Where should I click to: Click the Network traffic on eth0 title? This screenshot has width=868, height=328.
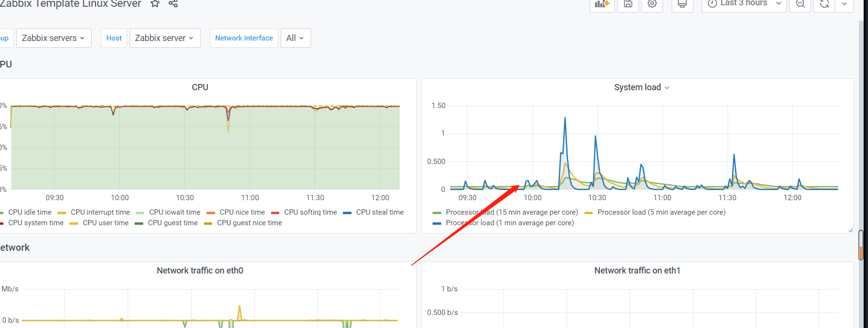[200, 271]
